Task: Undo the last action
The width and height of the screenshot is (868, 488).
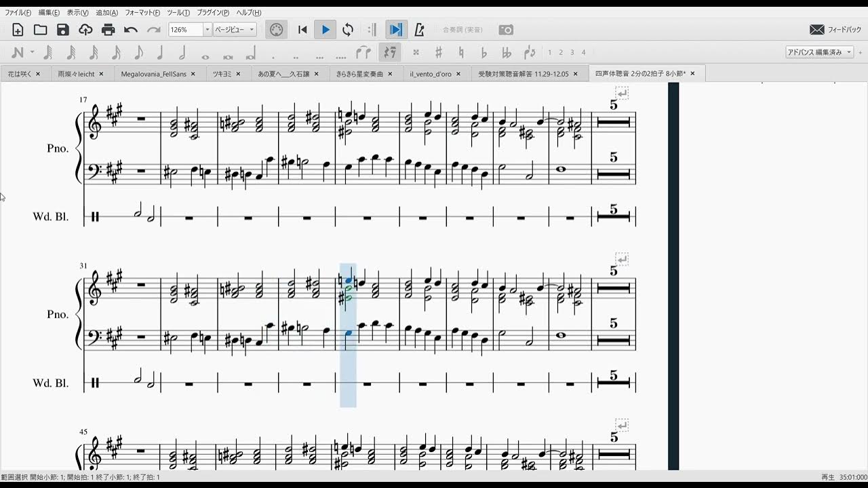Action: tap(131, 30)
